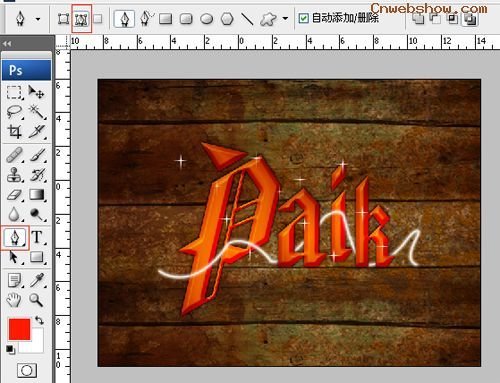Select the Zoom magnifier tool

pos(36,300)
